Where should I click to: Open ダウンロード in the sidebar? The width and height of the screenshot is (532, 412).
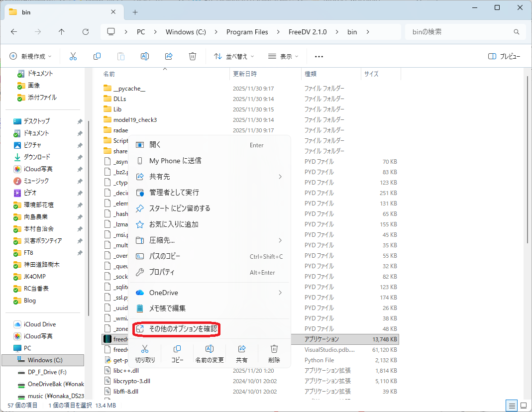coord(37,157)
